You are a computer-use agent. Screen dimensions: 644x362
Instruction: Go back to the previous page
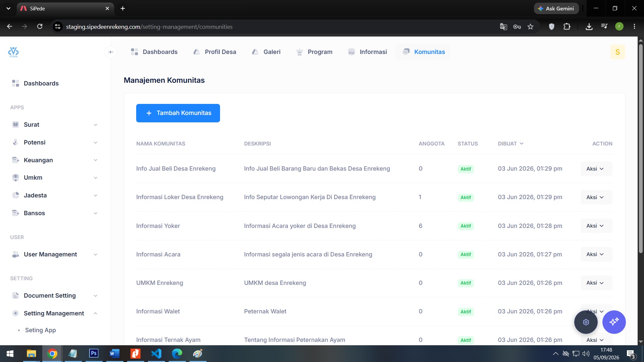[9, 26]
